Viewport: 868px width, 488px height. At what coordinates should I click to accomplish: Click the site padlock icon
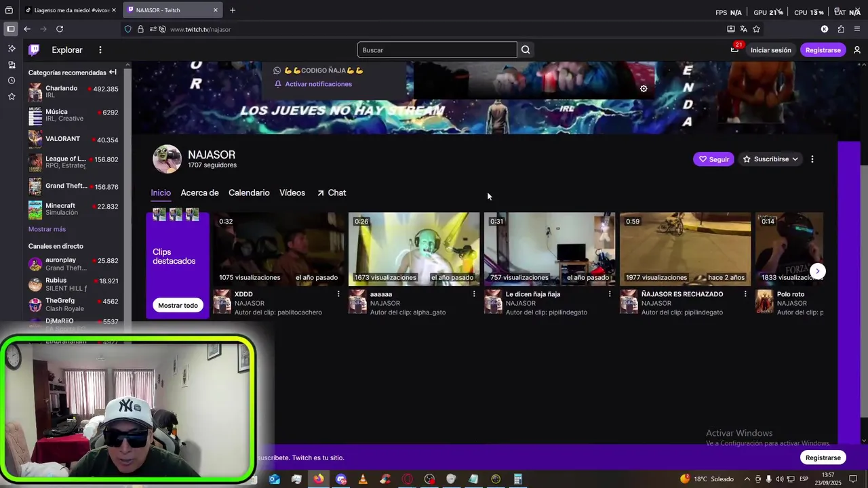click(x=140, y=29)
